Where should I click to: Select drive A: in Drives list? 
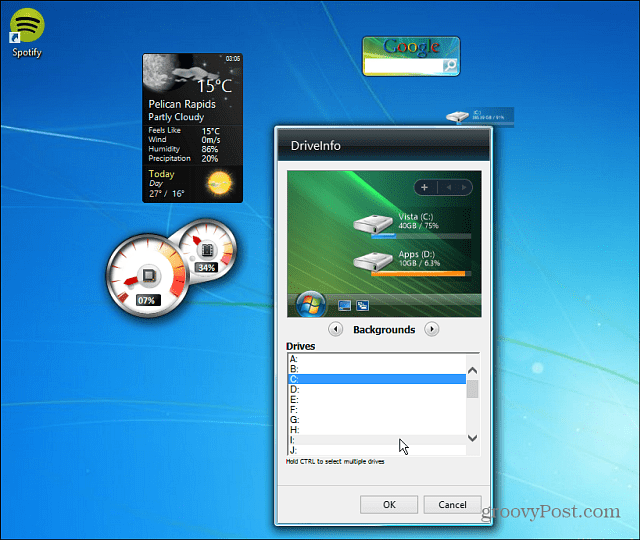pos(377,359)
